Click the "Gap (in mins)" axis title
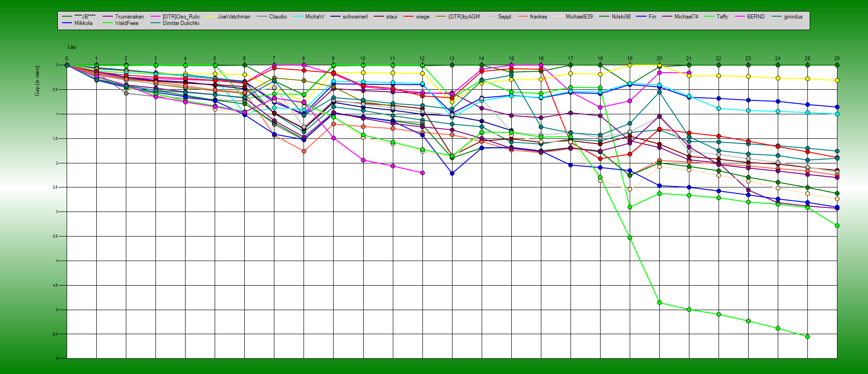Image resolution: width=868 pixels, height=374 pixels. tap(37, 81)
